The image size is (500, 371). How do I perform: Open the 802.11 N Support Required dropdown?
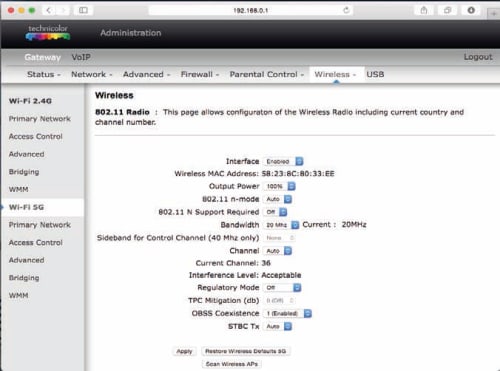(275, 212)
